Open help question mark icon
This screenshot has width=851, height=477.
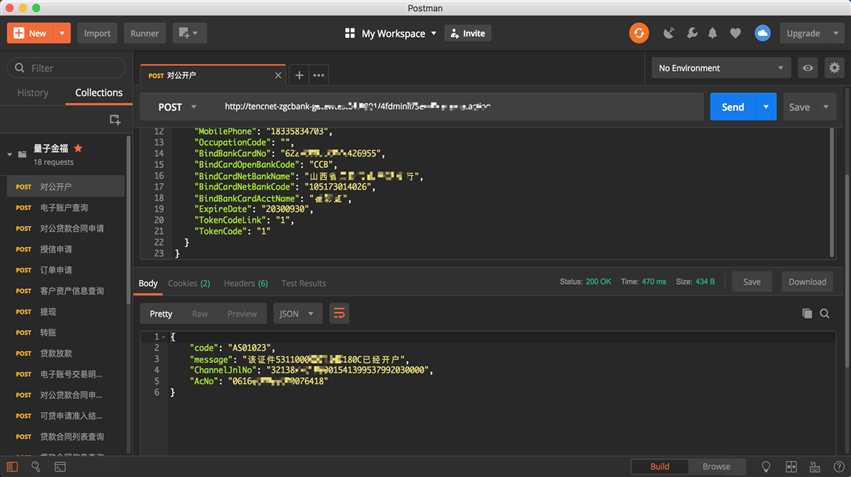point(839,467)
